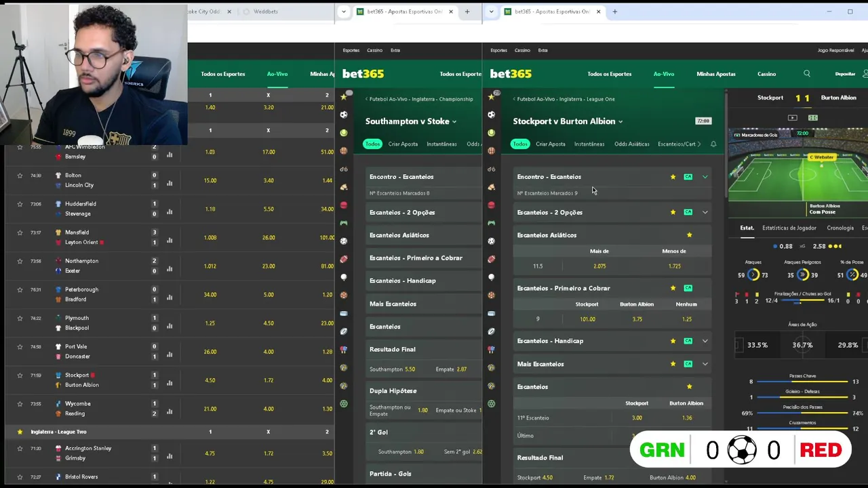Select Instantâneas tab in Stockport window
The height and width of the screenshot is (488, 868).
click(x=589, y=144)
